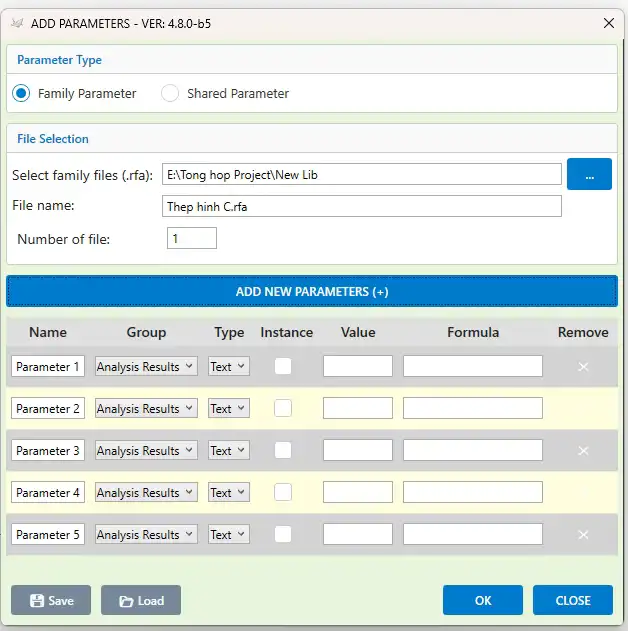Tick Instance checkbox for Parameter 5

[x=283, y=534]
